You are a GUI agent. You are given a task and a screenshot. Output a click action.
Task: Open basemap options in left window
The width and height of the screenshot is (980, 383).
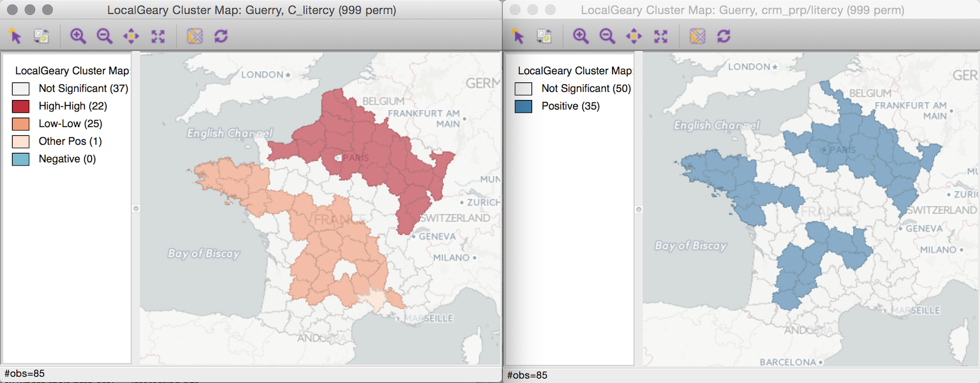[x=194, y=36]
